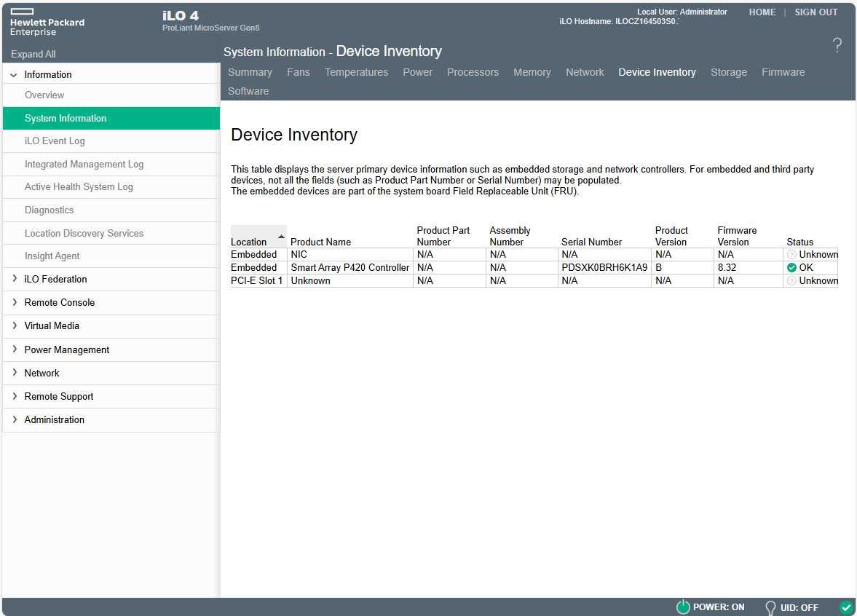Expand the Administration section
857x616 pixels.
(x=15, y=419)
